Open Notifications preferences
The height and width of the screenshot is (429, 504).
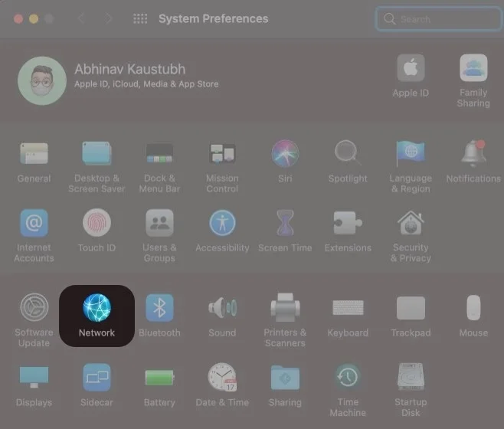pyautogui.click(x=473, y=154)
